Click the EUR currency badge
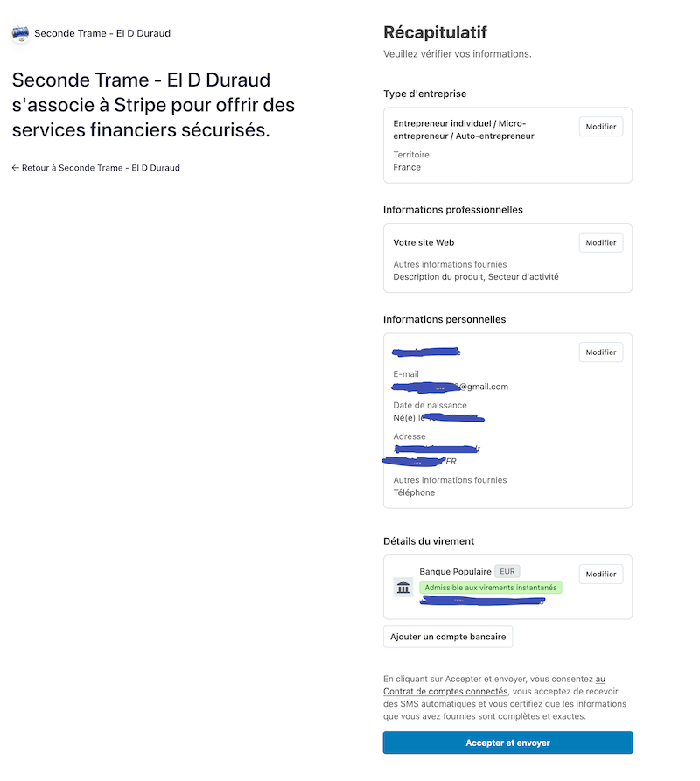 coord(507,571)
